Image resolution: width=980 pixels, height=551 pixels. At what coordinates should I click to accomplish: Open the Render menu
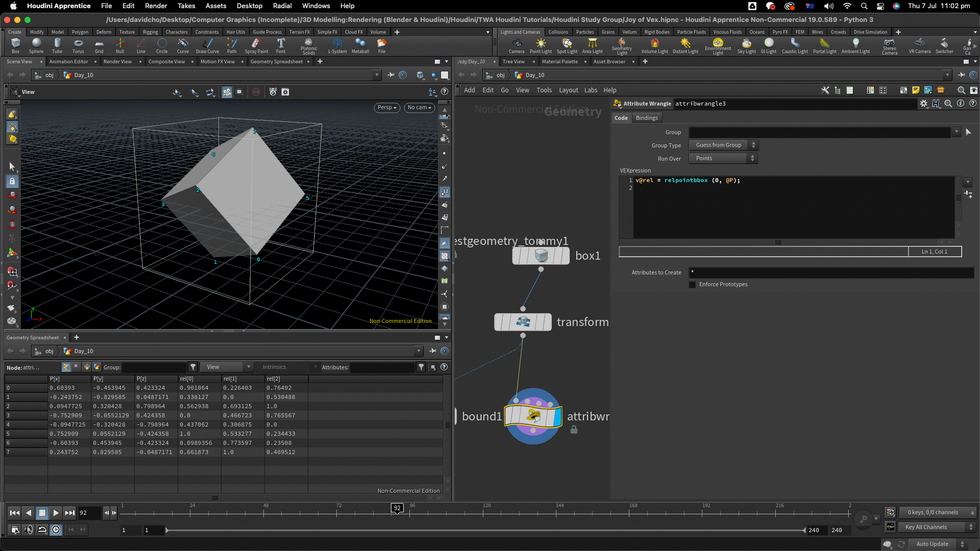[156, 6]
